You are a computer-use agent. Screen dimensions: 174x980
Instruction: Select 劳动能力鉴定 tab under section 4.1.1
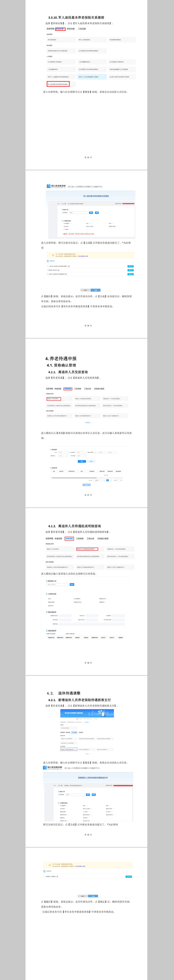[x=99, y=389]
